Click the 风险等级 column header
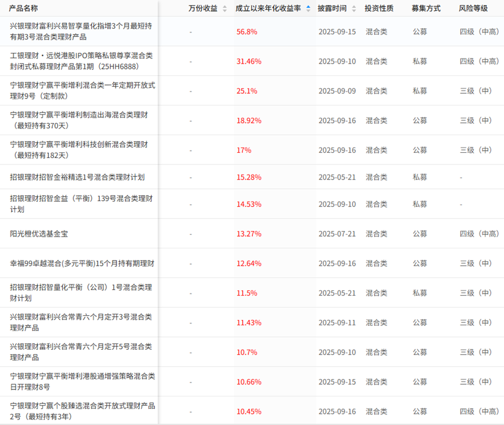Image resolution: width=504 pixels, height=425 pixels. 473,8
